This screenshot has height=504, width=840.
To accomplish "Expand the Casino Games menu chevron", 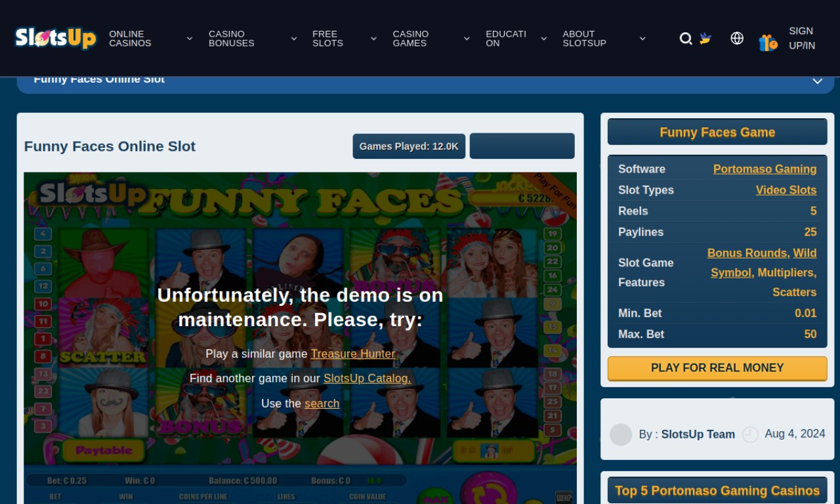I will [x=467, y=39].
